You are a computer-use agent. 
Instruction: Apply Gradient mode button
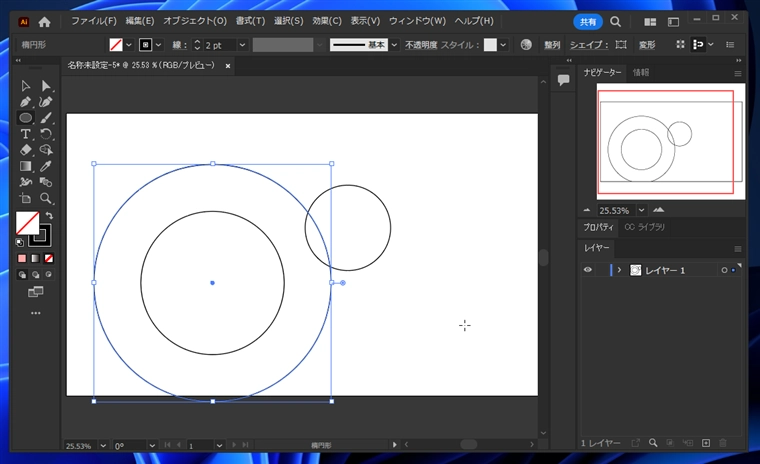pos(35,258)
